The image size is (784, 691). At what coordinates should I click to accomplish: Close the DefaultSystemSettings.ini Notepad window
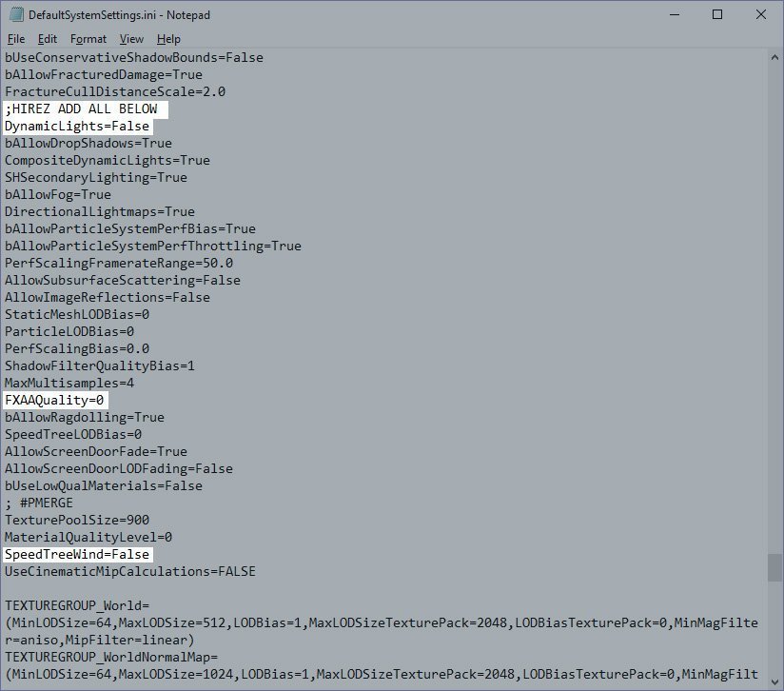click(x=761, y=15)
